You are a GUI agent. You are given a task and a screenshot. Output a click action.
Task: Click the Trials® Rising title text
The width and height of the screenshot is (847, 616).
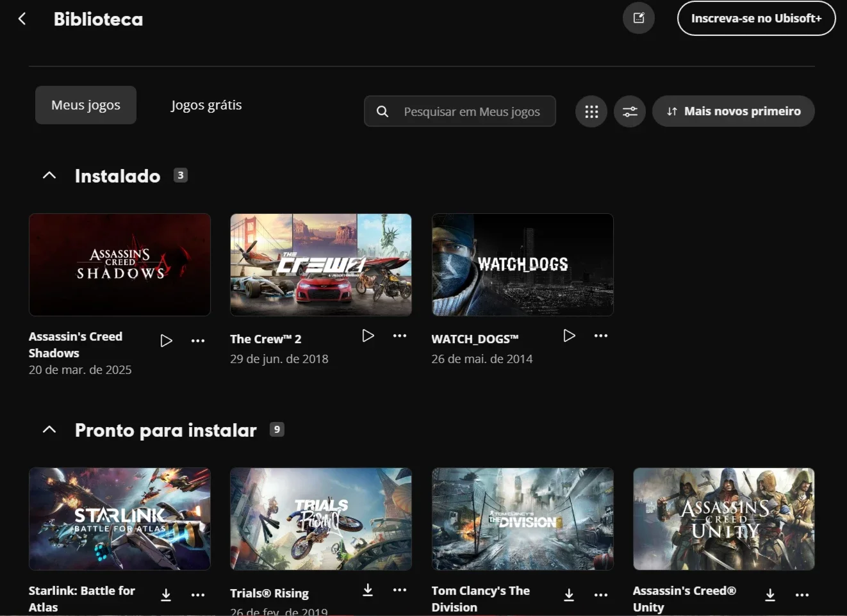(269, 593)
